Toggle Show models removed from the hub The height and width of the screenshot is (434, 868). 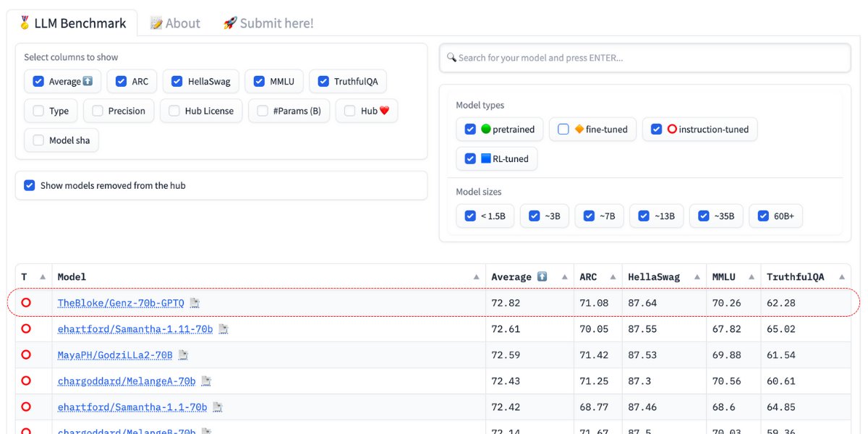tap(30, 185)
